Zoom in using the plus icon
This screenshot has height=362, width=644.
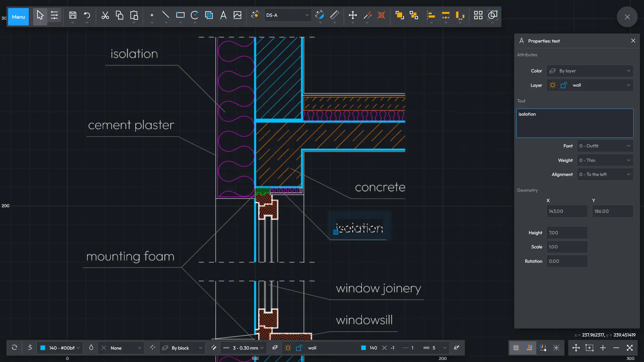(603, 348)
